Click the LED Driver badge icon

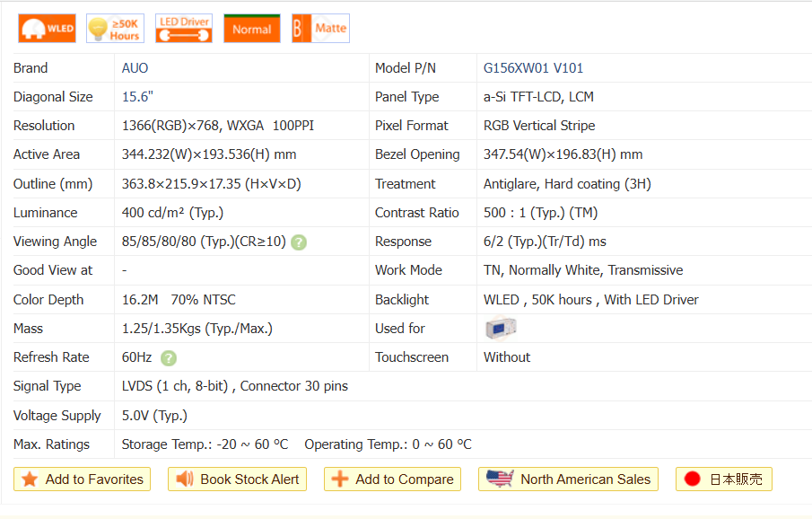184,29
